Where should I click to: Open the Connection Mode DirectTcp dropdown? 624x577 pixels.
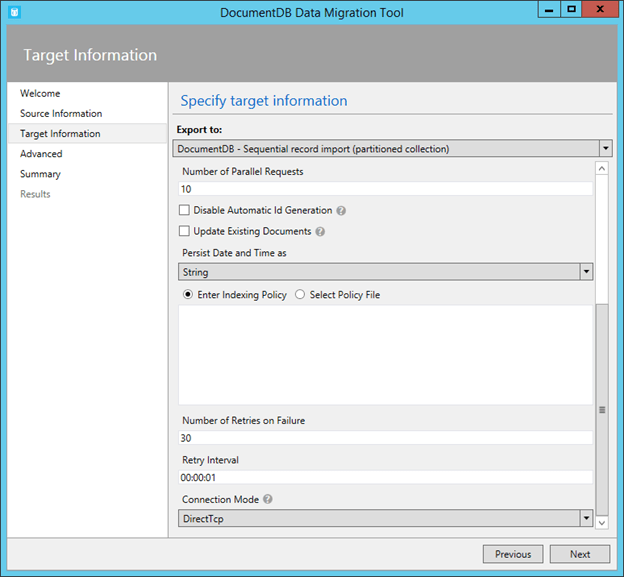[385, 518]
